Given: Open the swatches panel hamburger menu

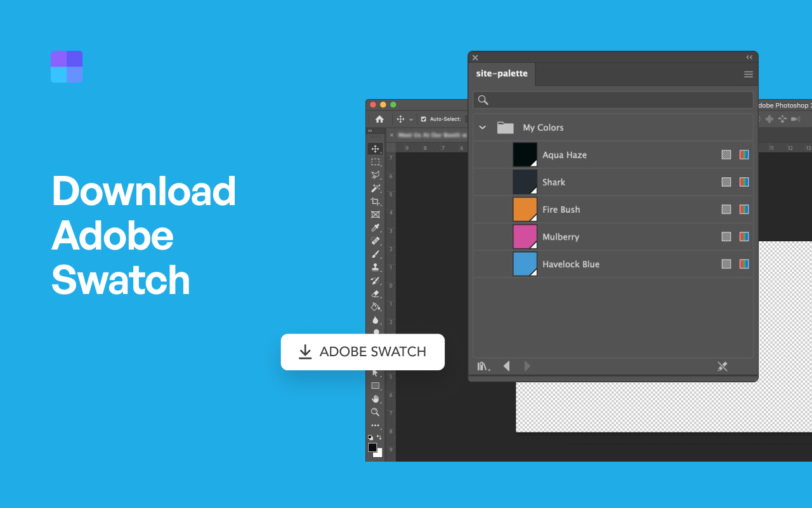Looking at the screenshot, I should (749, 74).
